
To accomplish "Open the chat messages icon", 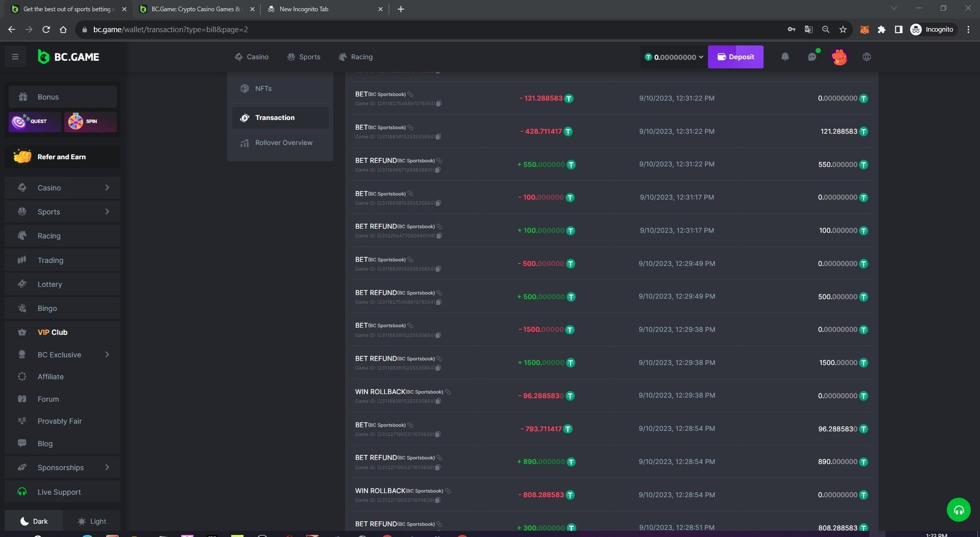I will 812,57.
